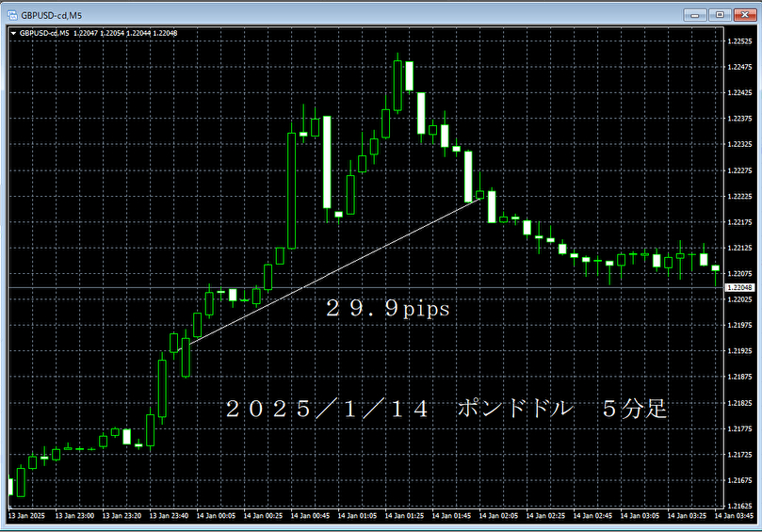The width and height of the screenshot is (762, 532).
Task: Click the horizontal bid price line
Action: click(471, 286)
